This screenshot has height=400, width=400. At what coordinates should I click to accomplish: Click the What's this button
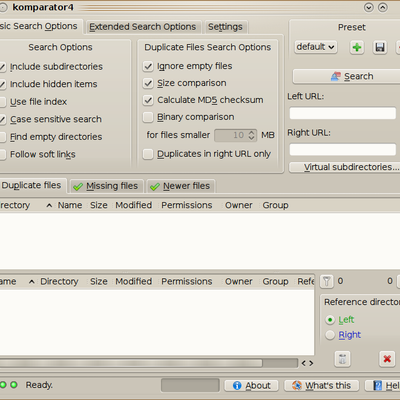pos(322,386)
